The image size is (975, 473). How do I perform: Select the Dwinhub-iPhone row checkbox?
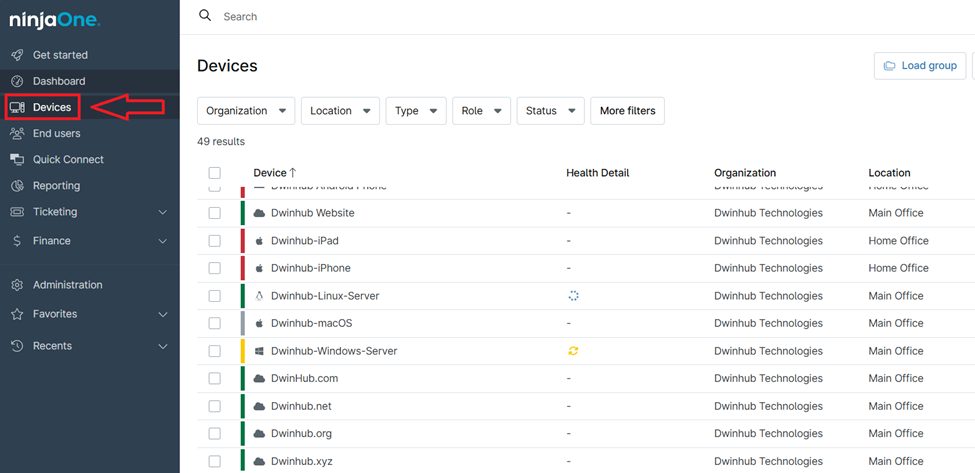tap(215, 268)
